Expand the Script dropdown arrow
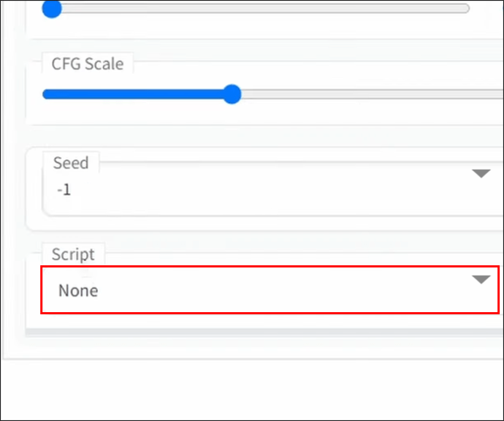Screen dimensions: 504x421 tap(481, 280)
